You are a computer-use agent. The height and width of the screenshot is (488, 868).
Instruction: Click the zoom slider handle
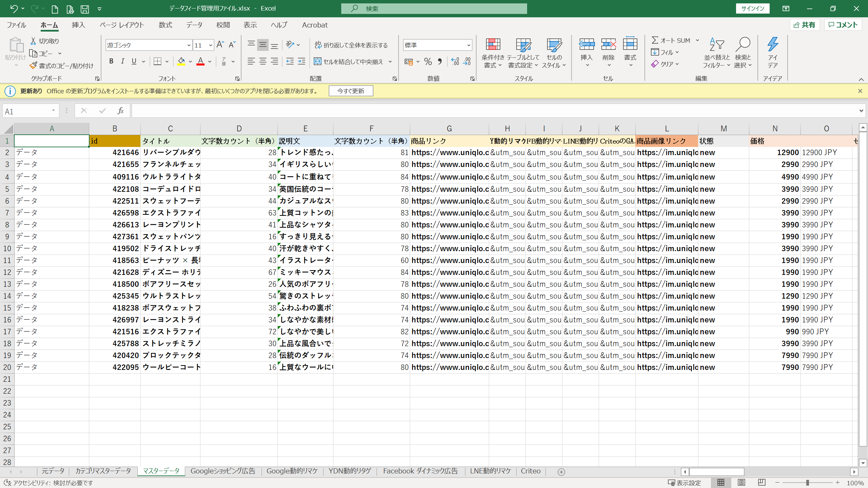(x=808, y=483)
